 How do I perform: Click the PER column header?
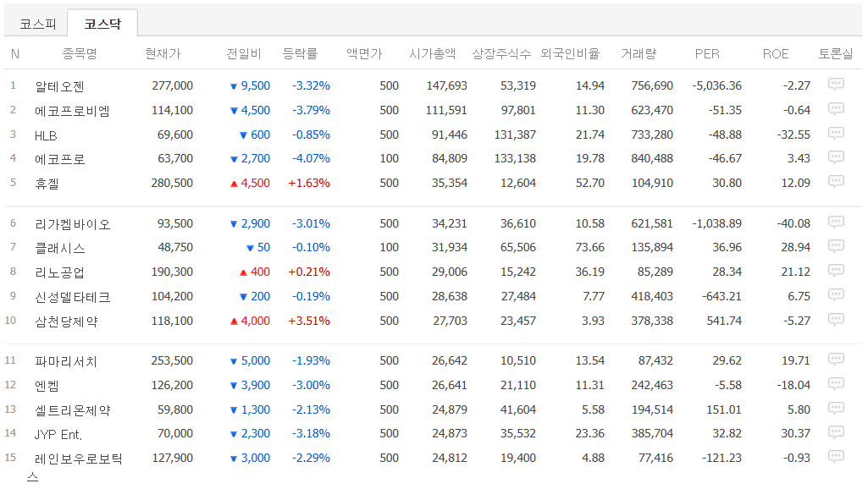[706, 52]
